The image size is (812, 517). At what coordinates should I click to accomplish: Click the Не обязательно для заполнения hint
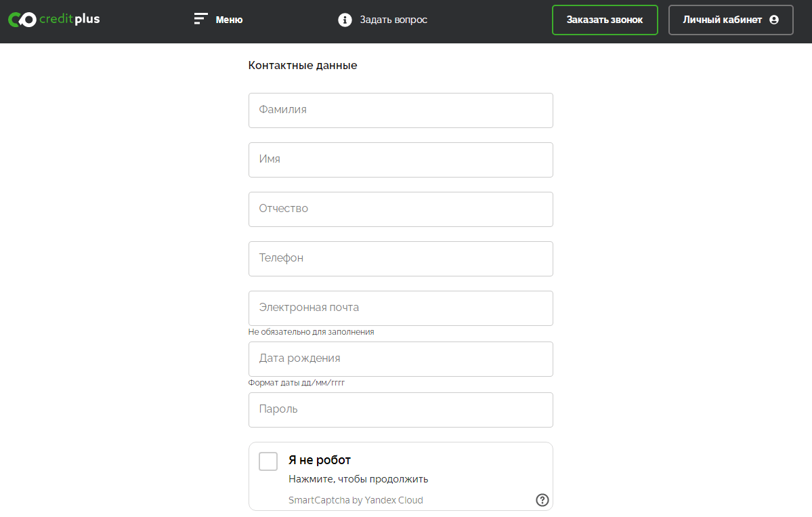point(311,331)
